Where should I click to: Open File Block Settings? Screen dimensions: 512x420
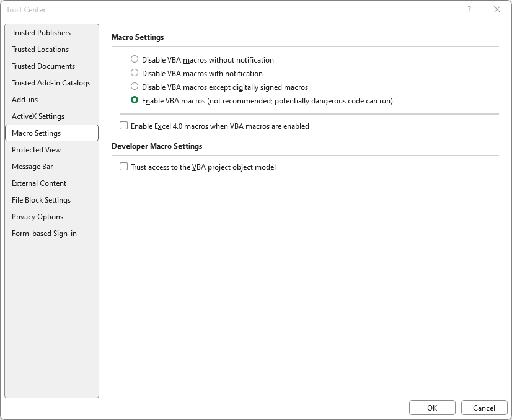click(x=41, y=200)
